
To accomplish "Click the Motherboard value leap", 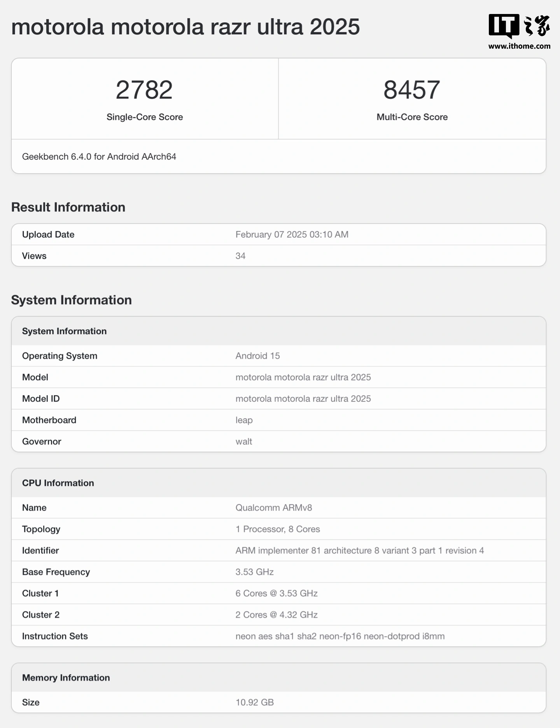I will (244, 420).
